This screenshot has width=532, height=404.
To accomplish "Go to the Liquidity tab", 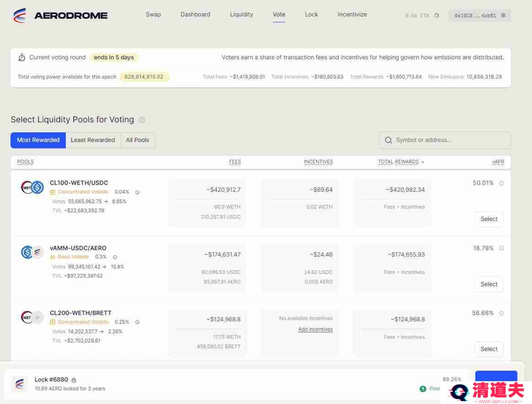I will (241, 15).
